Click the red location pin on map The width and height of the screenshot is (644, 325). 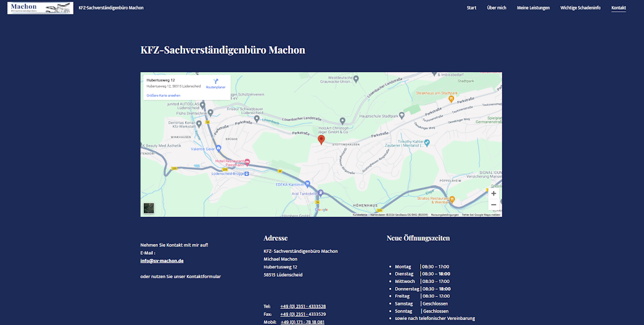pyautogui.click(x=321, y=140)
